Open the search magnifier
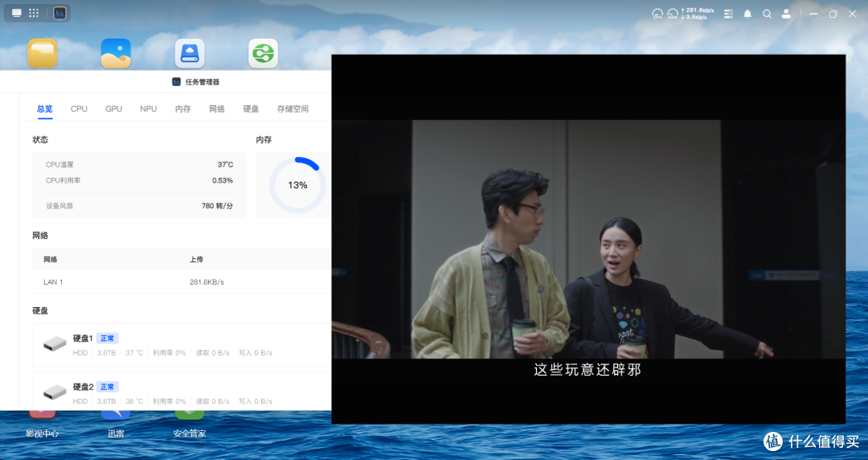 click(x=767, y=14)
